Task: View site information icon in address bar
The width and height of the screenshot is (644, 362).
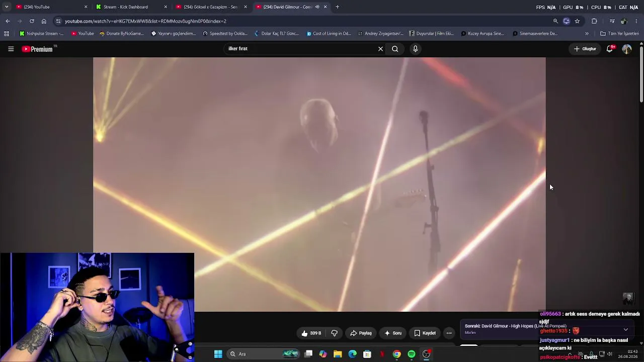Action: pyautogui.click(x=58, y=21)
